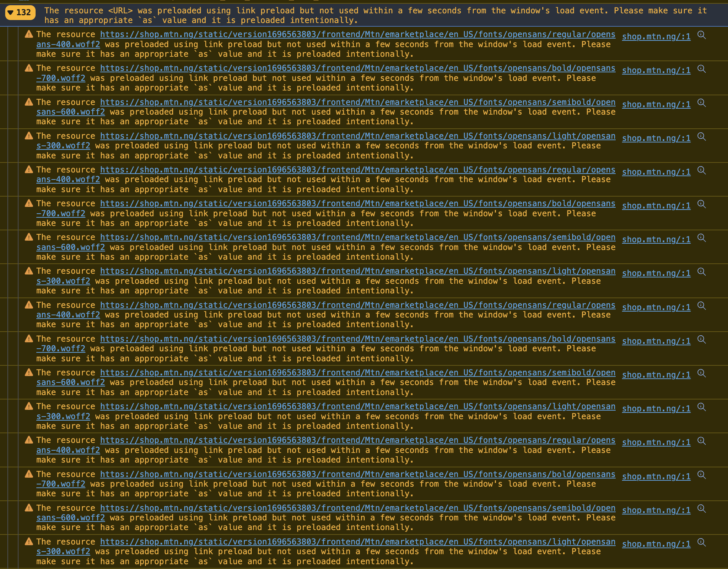Open the last opensans-600.woff2 semibold font URL
Screen dimensions: 728x569
[x=326, y=513]
